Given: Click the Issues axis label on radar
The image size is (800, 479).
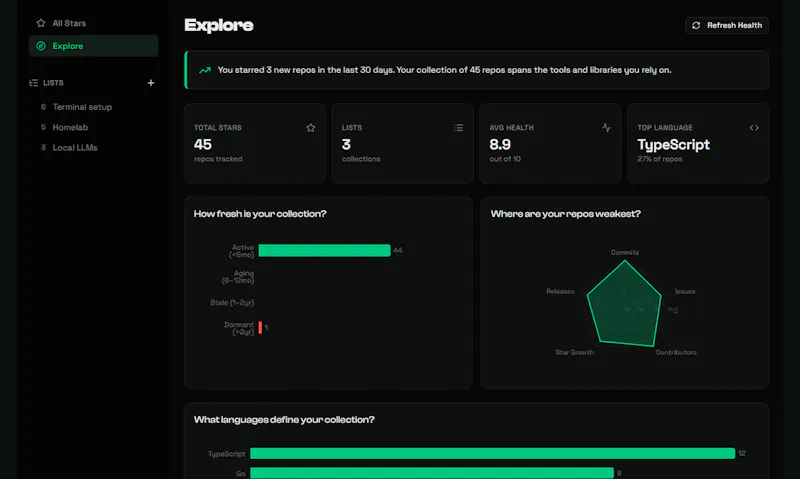Looking at the screenshot, I should pos(685,291).
